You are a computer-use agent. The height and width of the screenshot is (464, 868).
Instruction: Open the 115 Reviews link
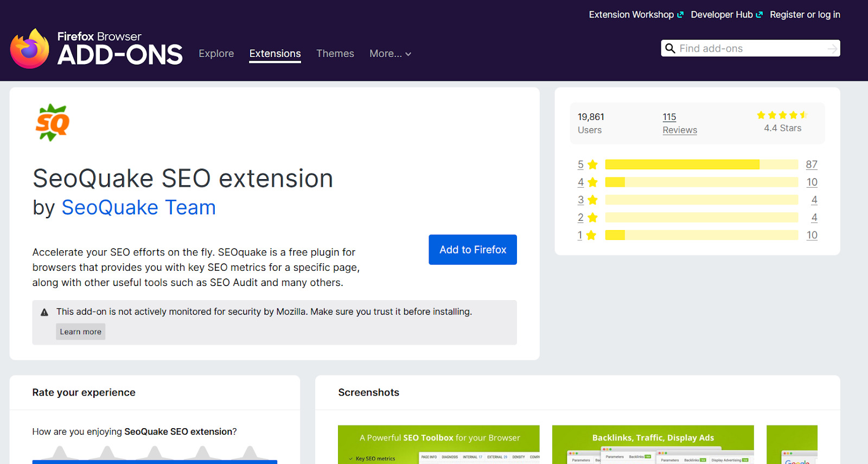(679, 123)
